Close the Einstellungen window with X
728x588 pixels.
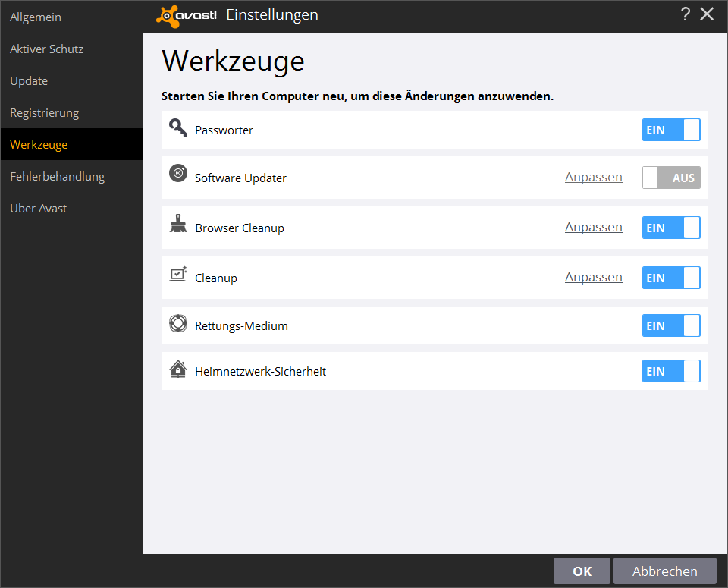tap(707, 14)
